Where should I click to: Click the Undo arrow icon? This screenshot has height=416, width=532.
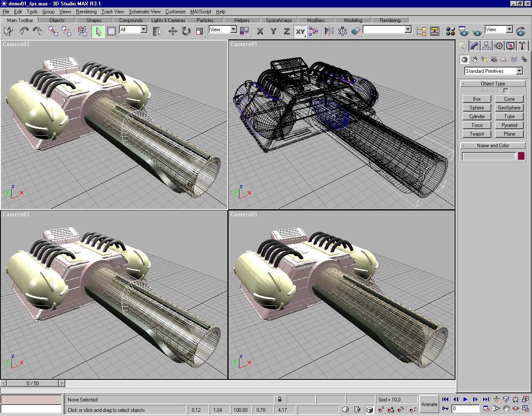pyautogui.click(x=24, y=31)
